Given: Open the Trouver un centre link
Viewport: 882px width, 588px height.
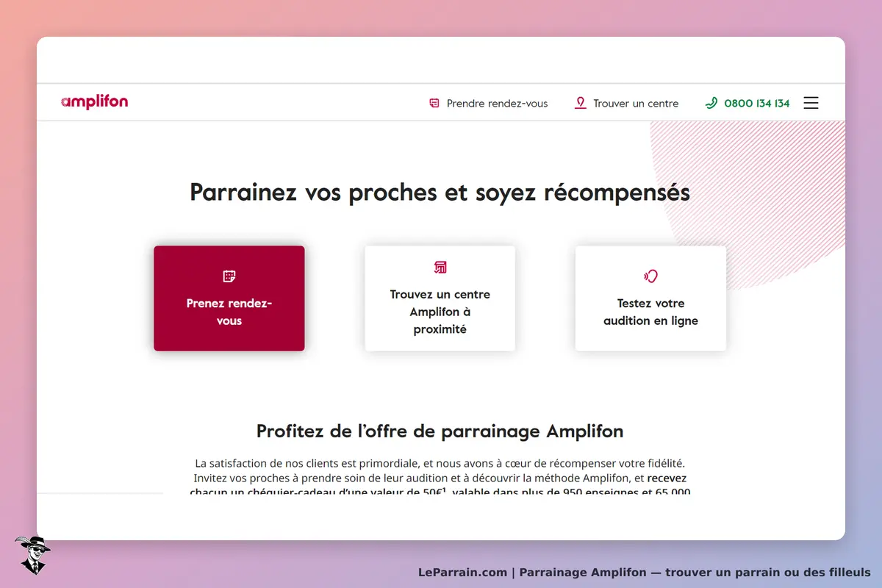Looking at the screenshot, I should tap(636, 104).
